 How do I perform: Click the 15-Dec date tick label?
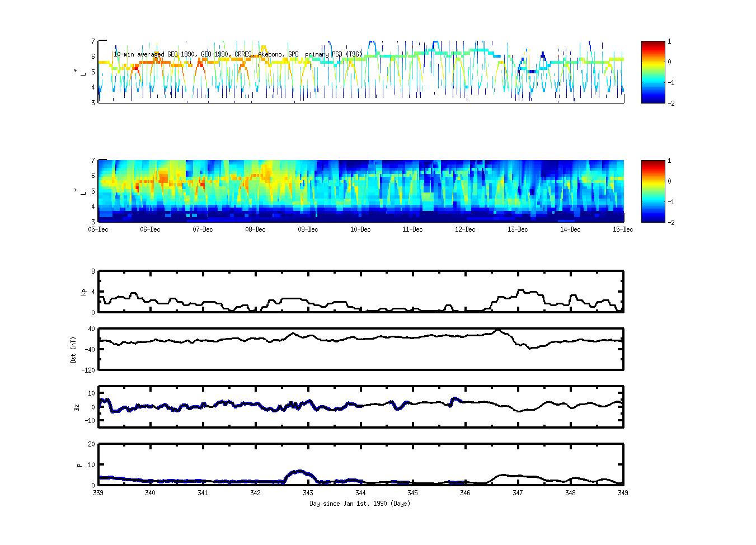622,229
